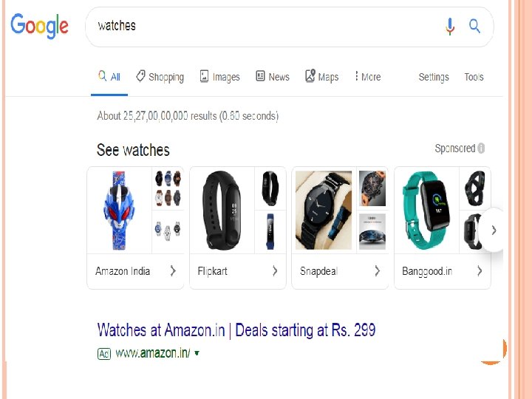Open the Tools option
The height and width of the screenshot is (399, 532).
pyautogui.click(x=474, y=77)
